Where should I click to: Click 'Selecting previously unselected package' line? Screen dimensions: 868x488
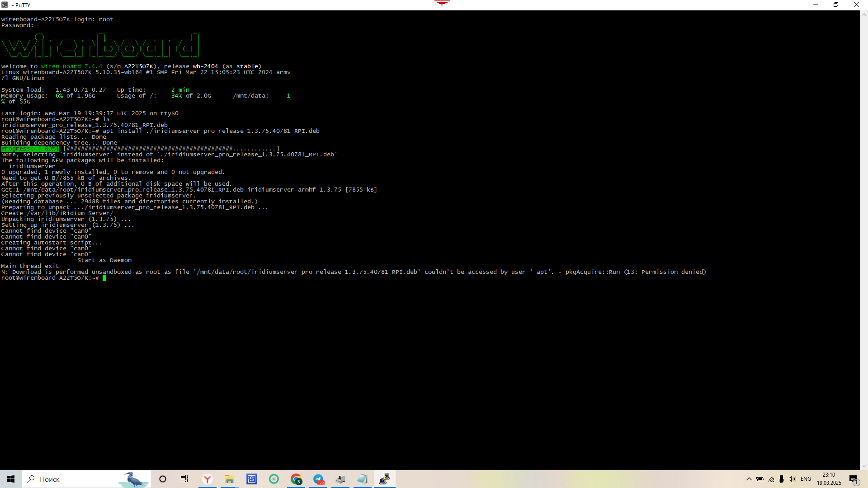click(98, 196)
